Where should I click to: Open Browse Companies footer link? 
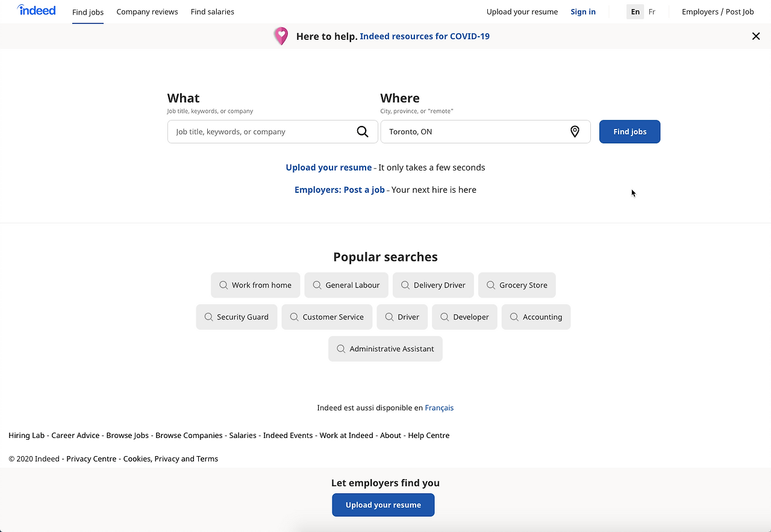tap(189, 436)
